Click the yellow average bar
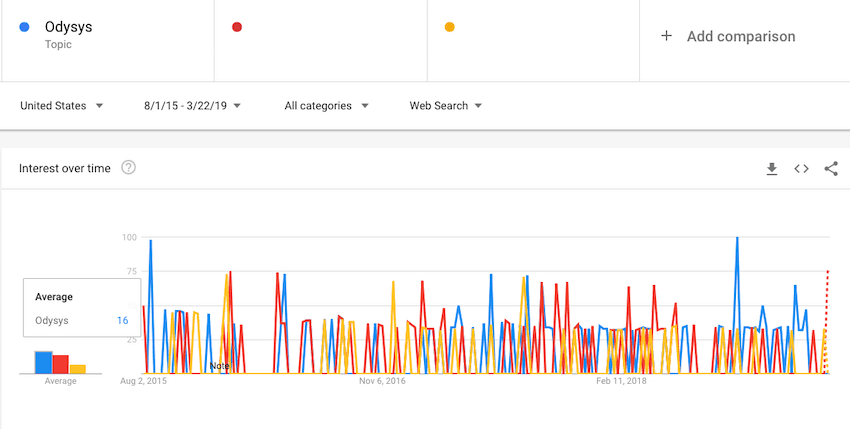 click(78, 369)
